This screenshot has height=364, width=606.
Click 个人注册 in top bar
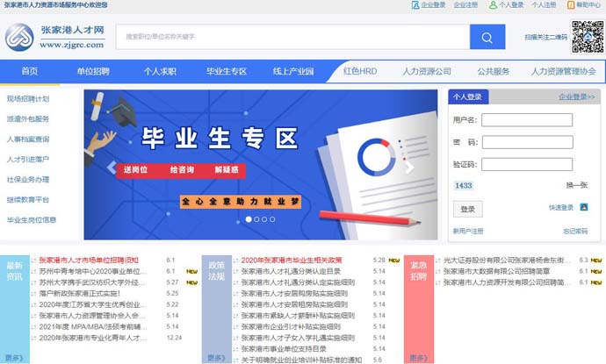(544, 5)
